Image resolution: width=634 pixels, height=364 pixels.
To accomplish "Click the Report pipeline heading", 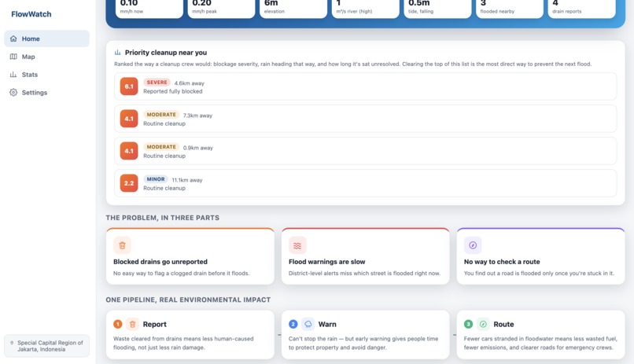I will coord(154,325).
